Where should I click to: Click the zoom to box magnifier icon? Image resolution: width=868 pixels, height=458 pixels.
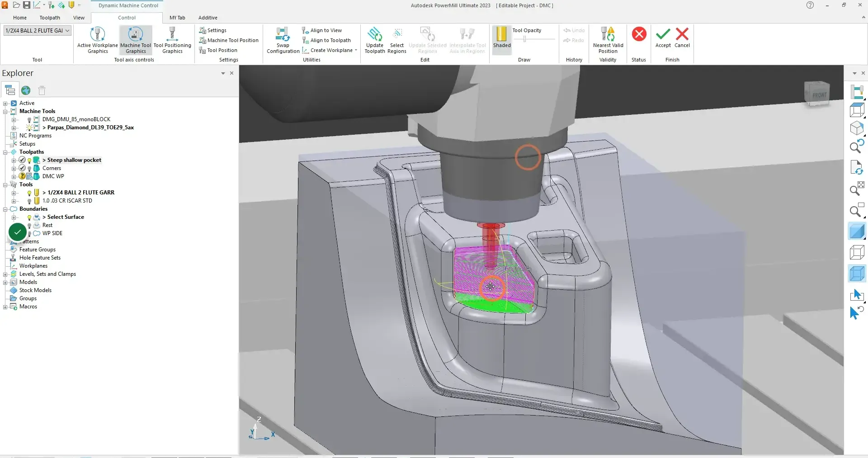857,210
